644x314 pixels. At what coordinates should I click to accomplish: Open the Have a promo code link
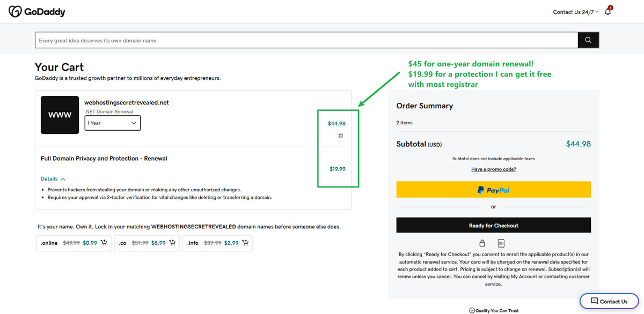tap(493, 169)
